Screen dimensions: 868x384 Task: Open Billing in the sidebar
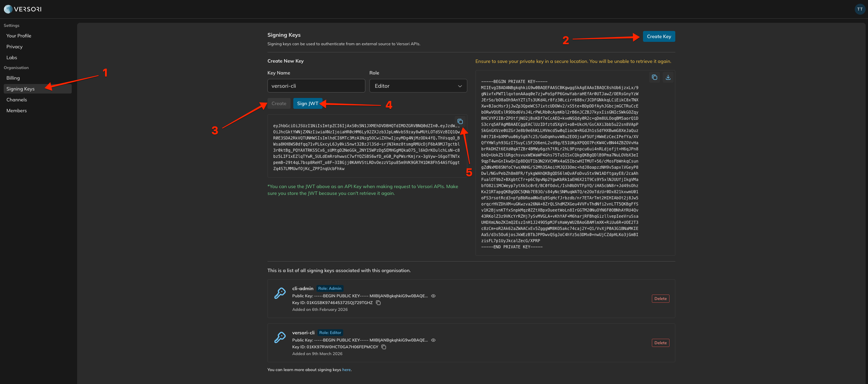[x=13, y=78]
